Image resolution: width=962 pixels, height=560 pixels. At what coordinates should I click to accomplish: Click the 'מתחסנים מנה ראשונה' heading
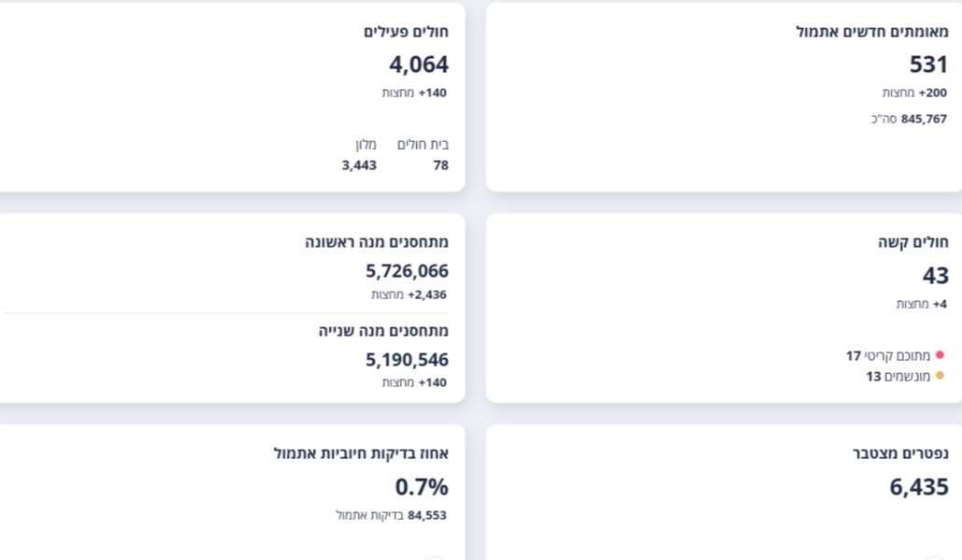[377, 242]
